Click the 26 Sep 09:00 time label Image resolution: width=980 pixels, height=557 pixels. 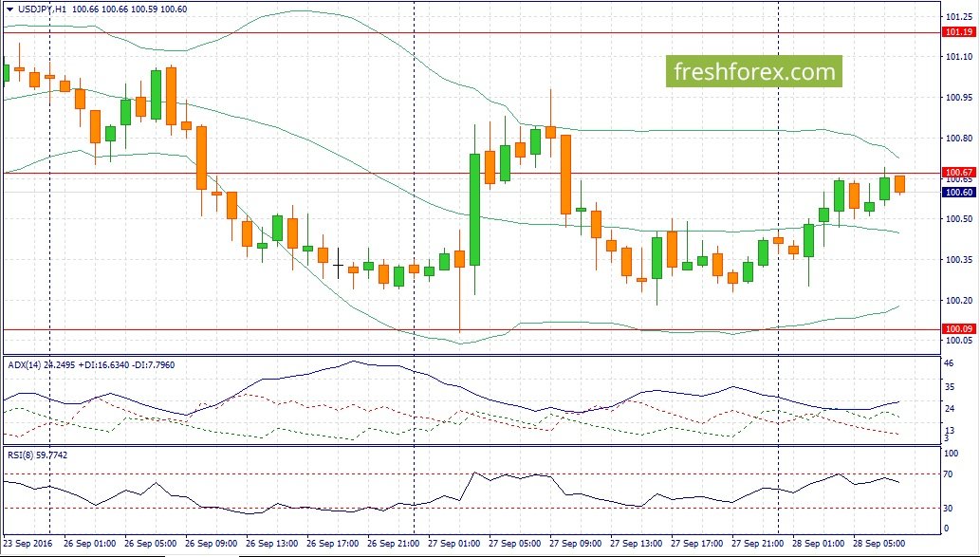(212, 544)
